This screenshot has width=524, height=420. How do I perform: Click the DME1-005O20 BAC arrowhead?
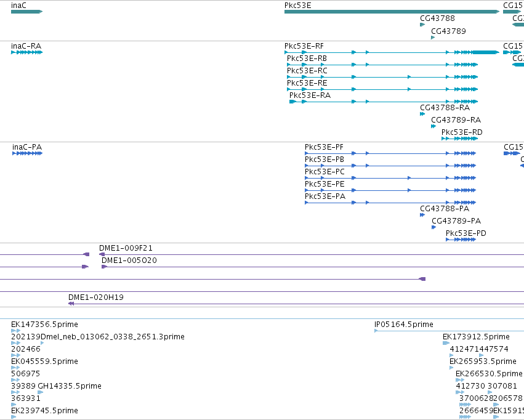(104, 267)
